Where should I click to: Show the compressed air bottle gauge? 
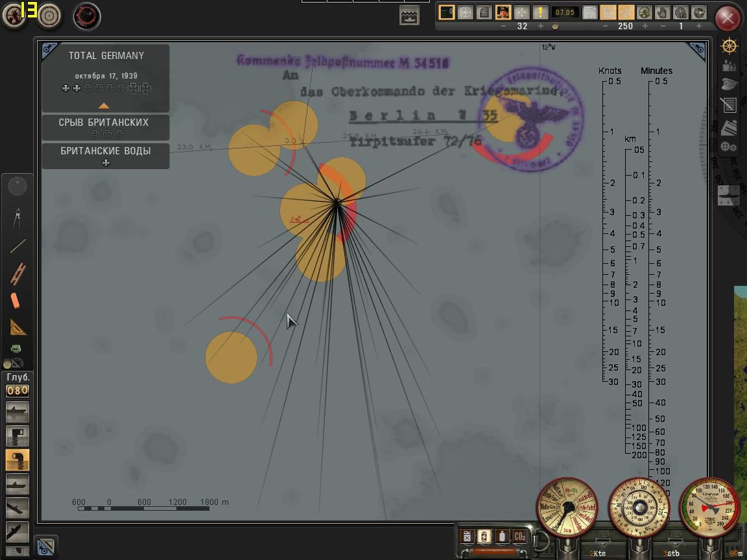click(x=502, y=537)
